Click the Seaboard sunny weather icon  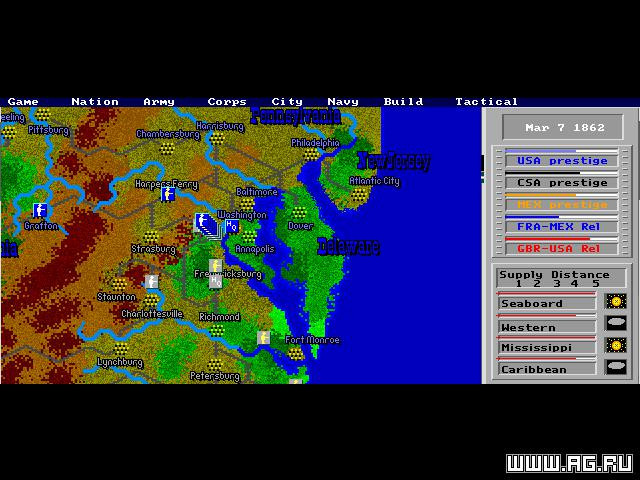(x=616, y=302)
